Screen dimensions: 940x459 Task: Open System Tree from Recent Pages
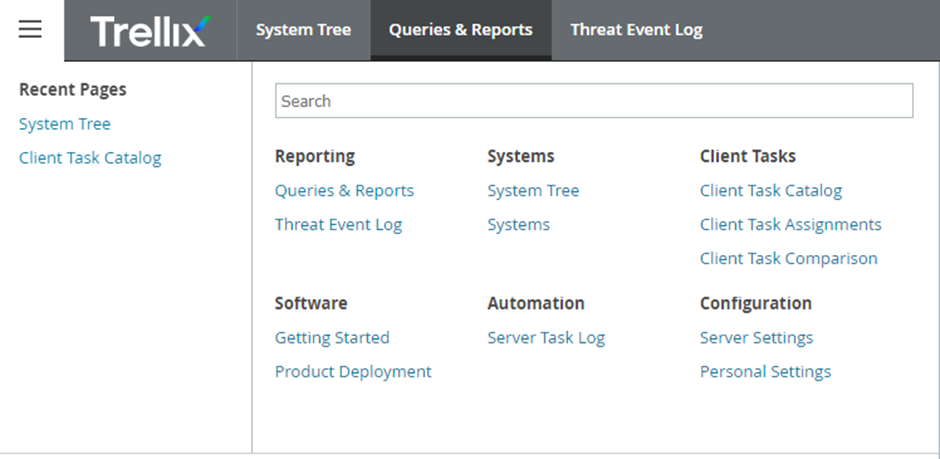[x=65, y=124]
